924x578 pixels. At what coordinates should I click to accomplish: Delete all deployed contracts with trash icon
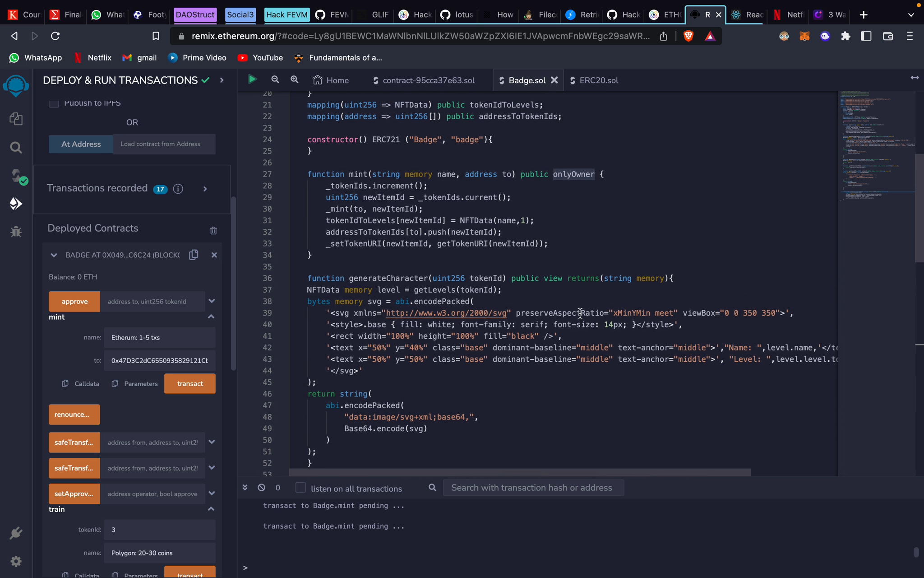[213, 230]
